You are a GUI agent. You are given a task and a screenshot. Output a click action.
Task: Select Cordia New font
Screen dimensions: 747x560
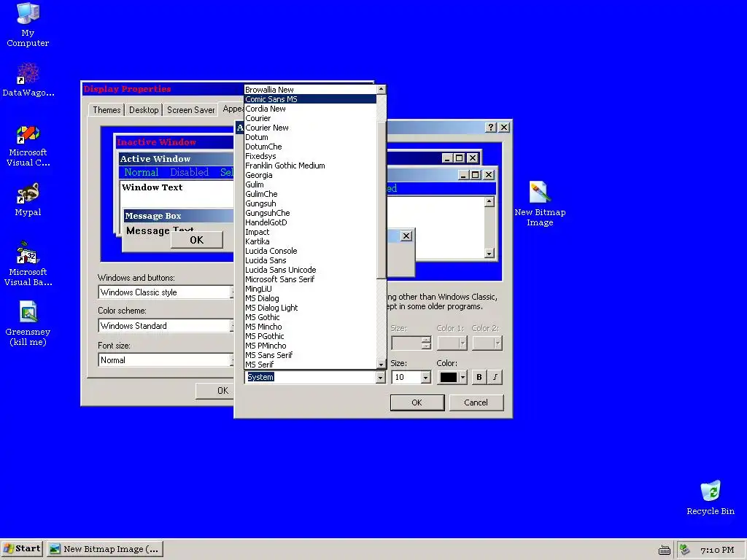click(x=310, y=109)
